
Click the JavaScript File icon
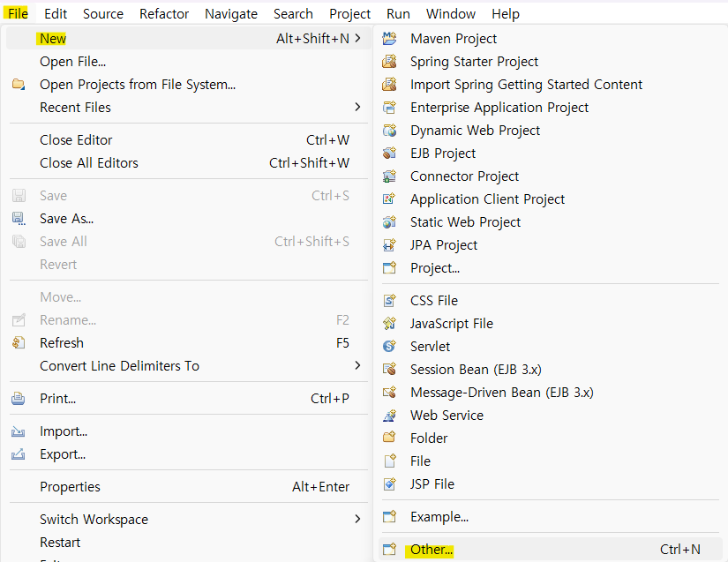[x=389, y=324]
